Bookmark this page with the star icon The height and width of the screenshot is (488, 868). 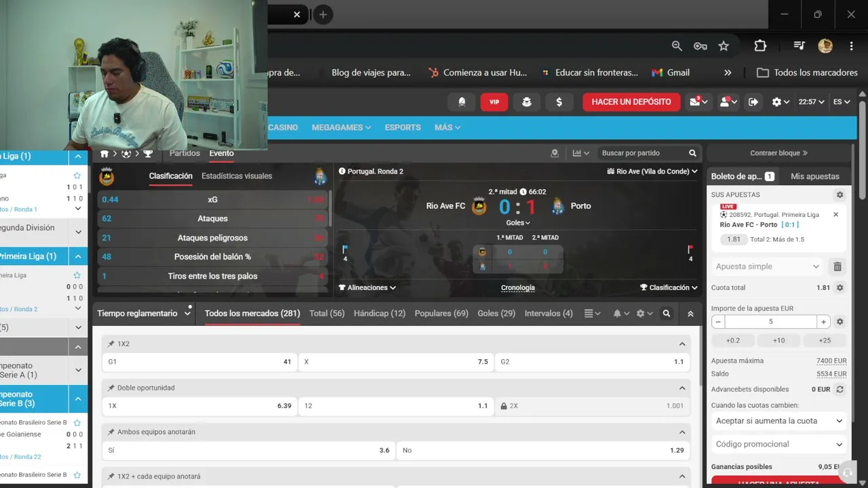pyautogui.click(x=724, y=45)
